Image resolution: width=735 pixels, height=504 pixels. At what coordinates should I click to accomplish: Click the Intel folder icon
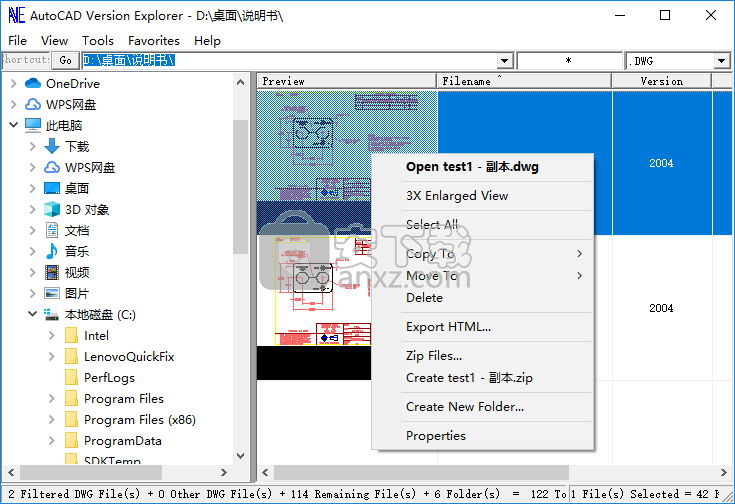pyautogui.click(x=72, y=336)
